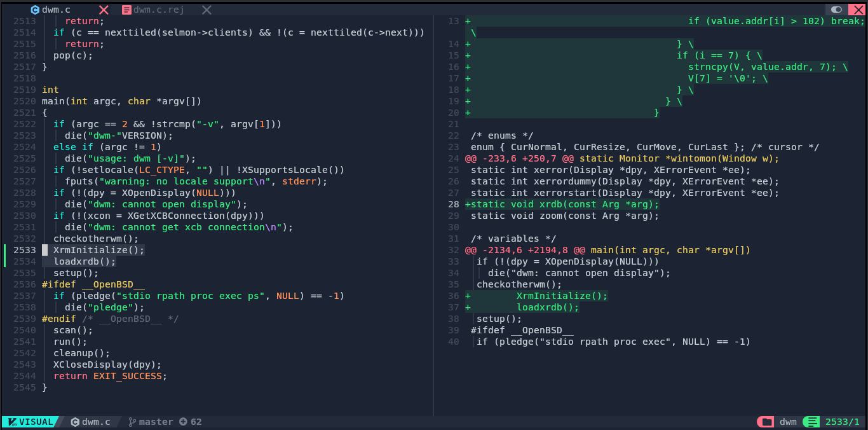Click pop(c); on line 2516
The height and width of the screenshot is (430, 868).
point(73,55)
